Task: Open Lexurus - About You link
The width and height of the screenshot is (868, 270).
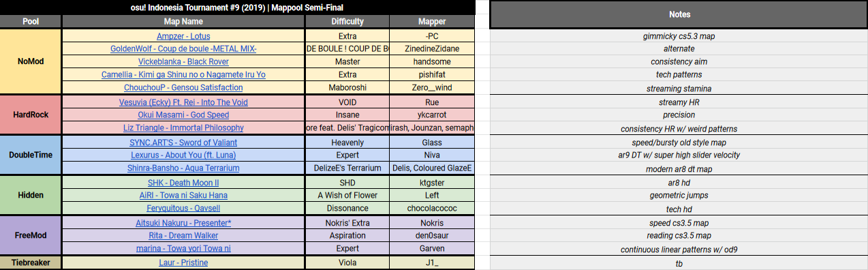Action: [183, 155]
